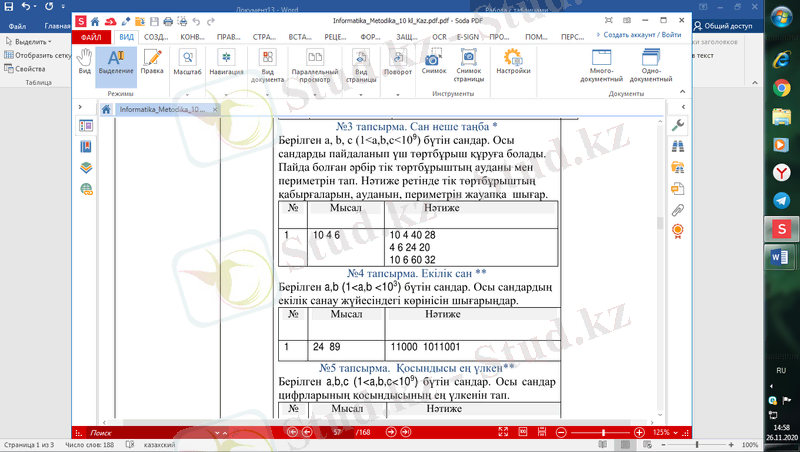The height and width of the screenshot is (452, 800).
Task: Toggle Отобразить сетку in Word
Action: click(38, 55)
